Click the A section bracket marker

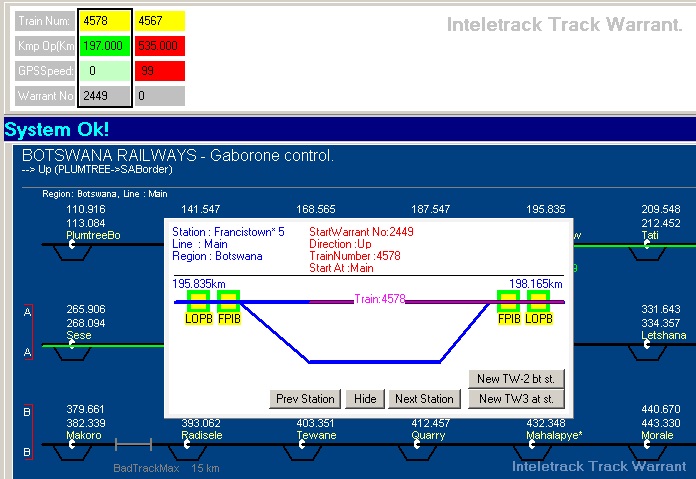28,332
